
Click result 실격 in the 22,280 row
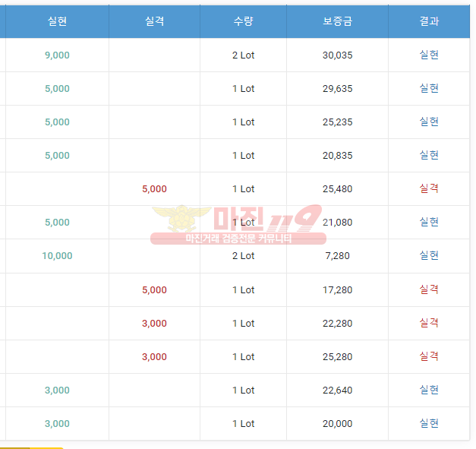click(x=429, y=323)
